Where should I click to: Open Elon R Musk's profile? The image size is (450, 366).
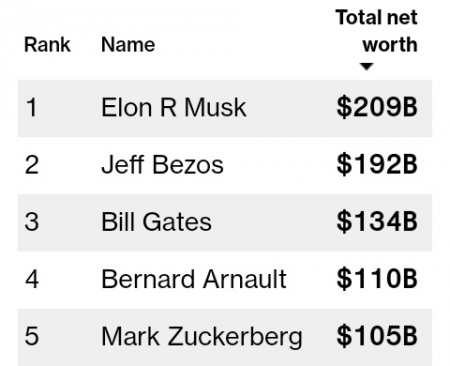pyautogui.click(x=174, y=108)
